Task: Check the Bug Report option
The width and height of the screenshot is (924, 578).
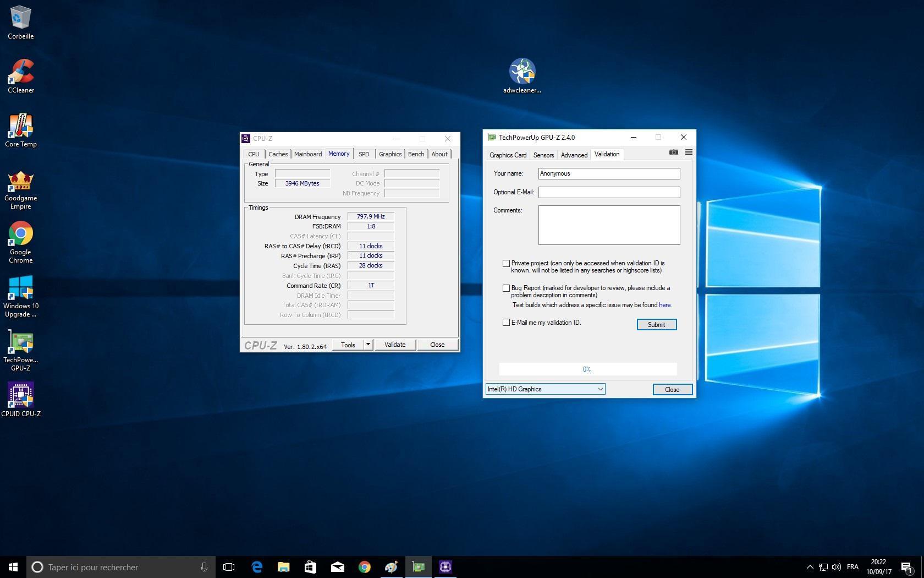Action: coord(506,288)
